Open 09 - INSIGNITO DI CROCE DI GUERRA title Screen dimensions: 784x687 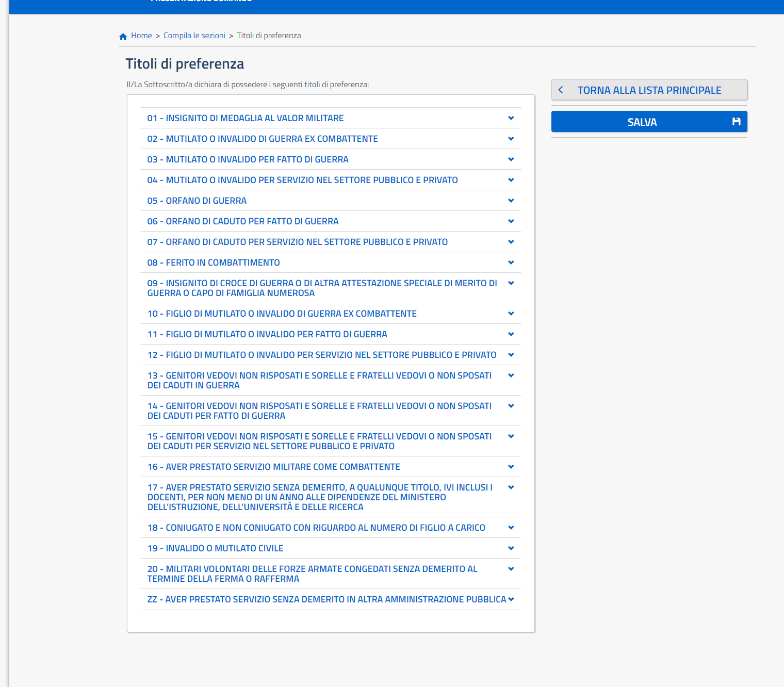pyautogui.click(x=322, y=288)
